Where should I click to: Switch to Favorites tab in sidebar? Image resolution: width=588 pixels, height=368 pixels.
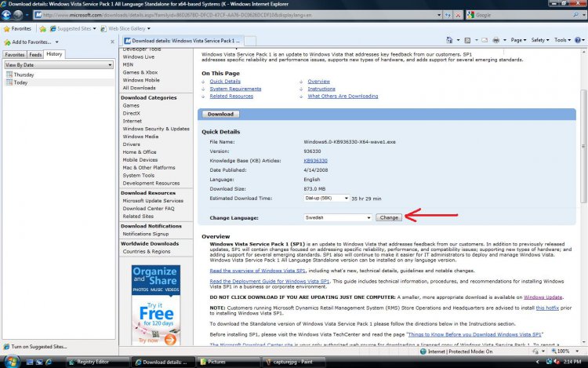pyautogui.click(x=15, y=55)
